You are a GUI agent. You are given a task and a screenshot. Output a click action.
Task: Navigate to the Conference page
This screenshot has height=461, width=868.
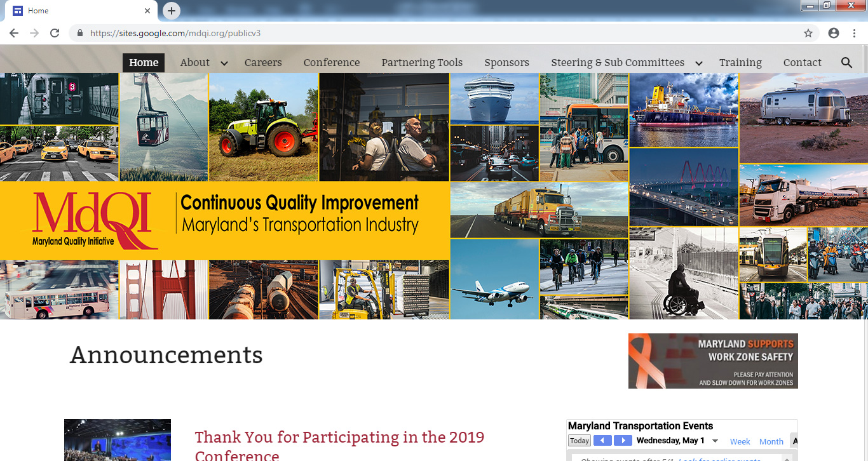(332, 62)
